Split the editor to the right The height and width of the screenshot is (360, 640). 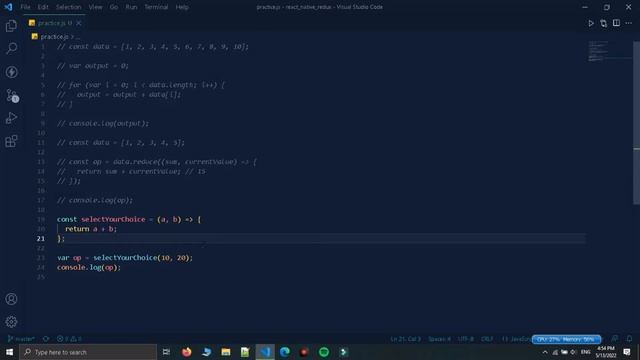[x=616, y=23]
